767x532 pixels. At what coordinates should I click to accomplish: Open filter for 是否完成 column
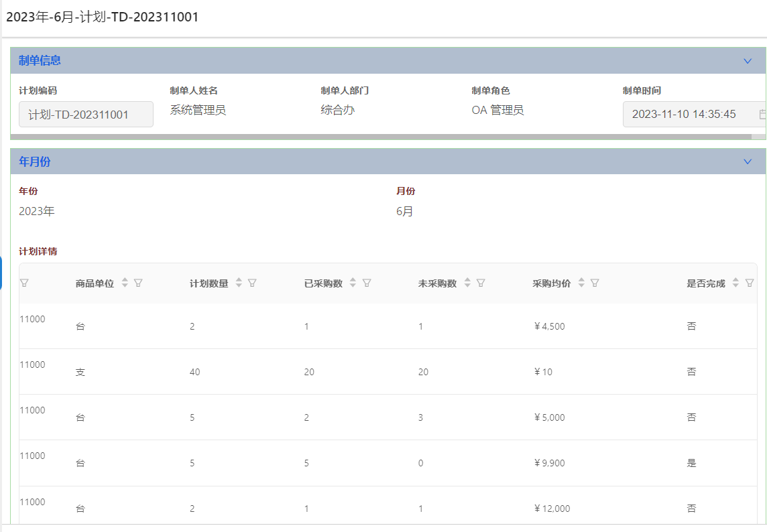[x=750, y=283]
